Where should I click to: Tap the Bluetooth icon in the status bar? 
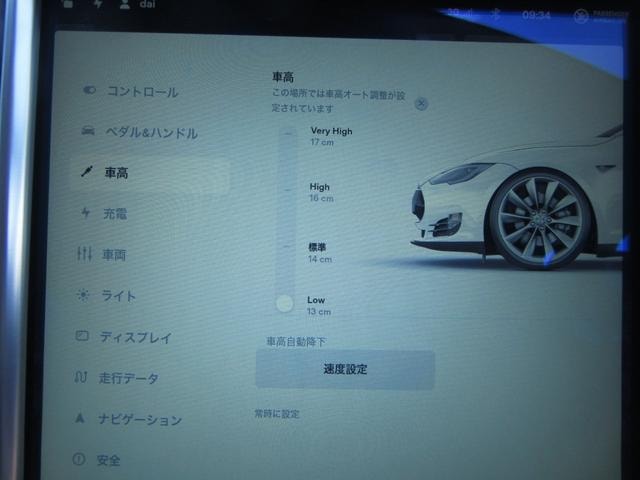pyautogui.click(x=496, y=15)
